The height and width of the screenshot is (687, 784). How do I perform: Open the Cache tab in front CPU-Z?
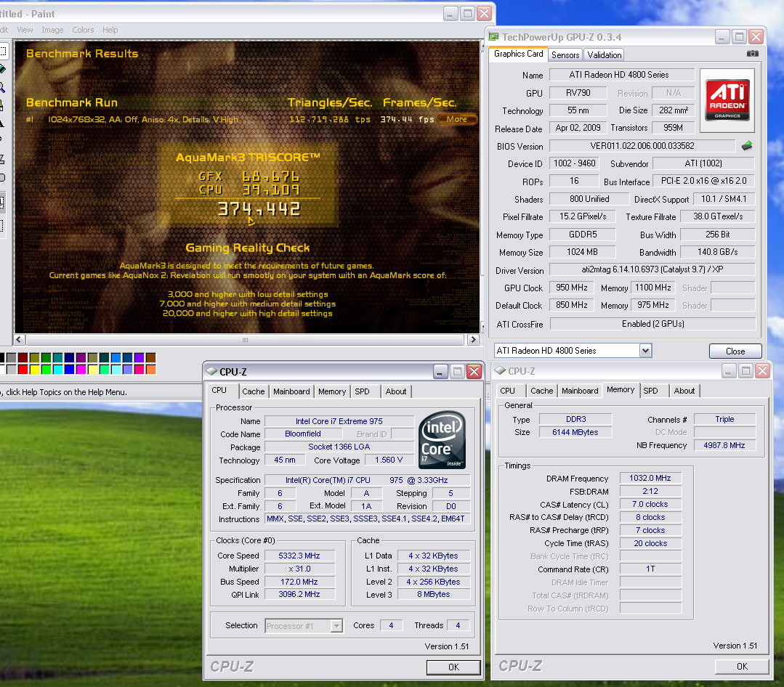click(254, 391)
